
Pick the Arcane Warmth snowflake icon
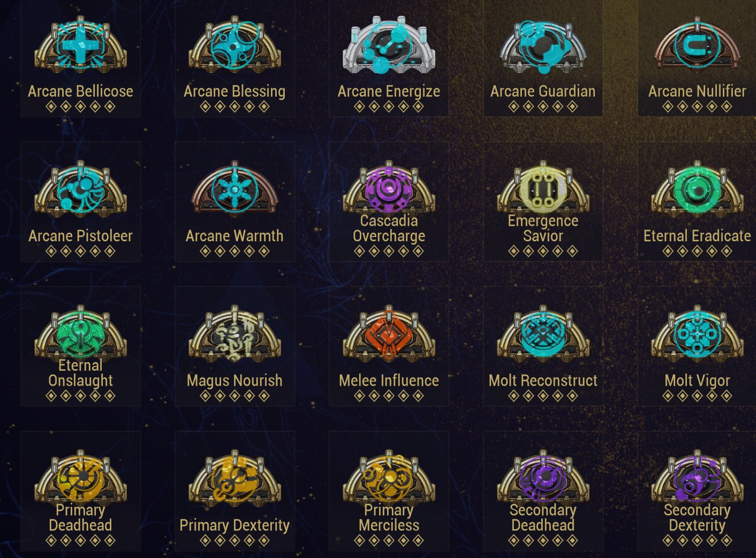click(x=235, y=190)
